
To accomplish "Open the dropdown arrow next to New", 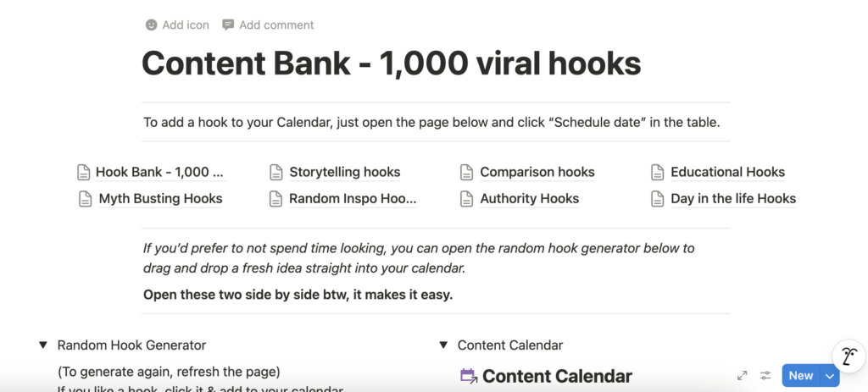I will 829,376.
